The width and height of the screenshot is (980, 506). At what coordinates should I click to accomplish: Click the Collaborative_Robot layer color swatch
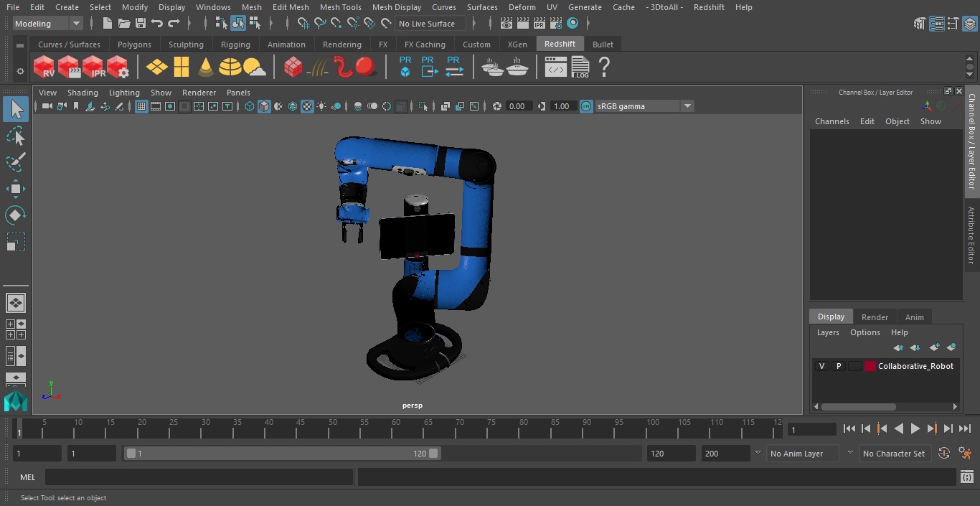[x=870, y=366]
